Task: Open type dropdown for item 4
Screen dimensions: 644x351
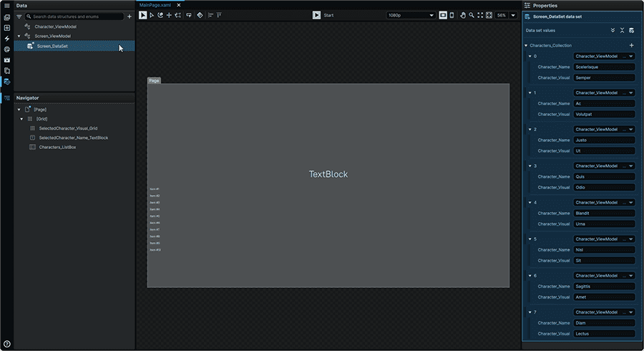Action: pyautogui.click(x=604, y=203)
